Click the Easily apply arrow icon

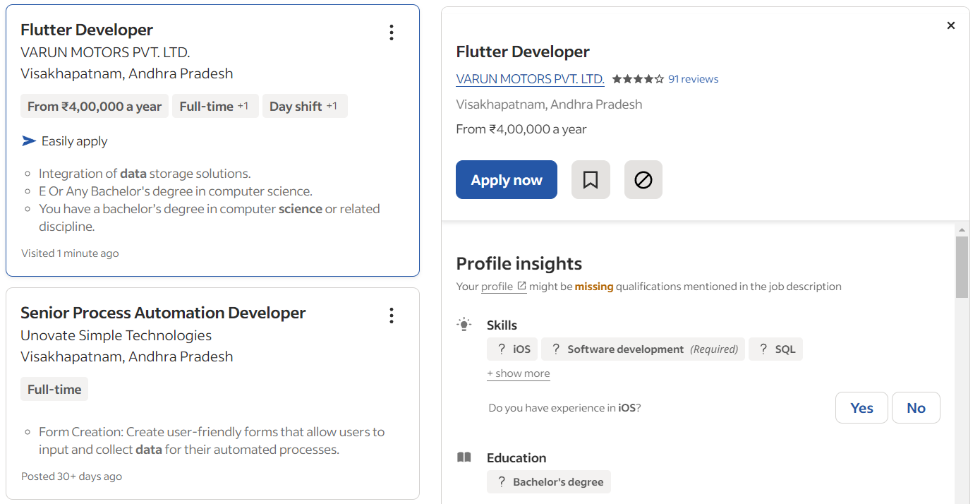(29, 141)
